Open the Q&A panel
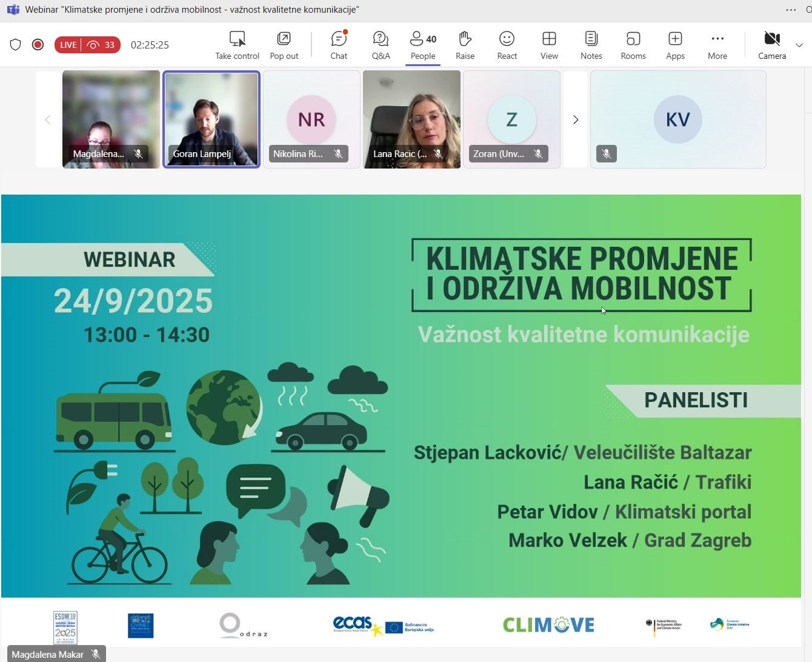The height and width of the screenshot is (662, 812). [x=381, y=45]
